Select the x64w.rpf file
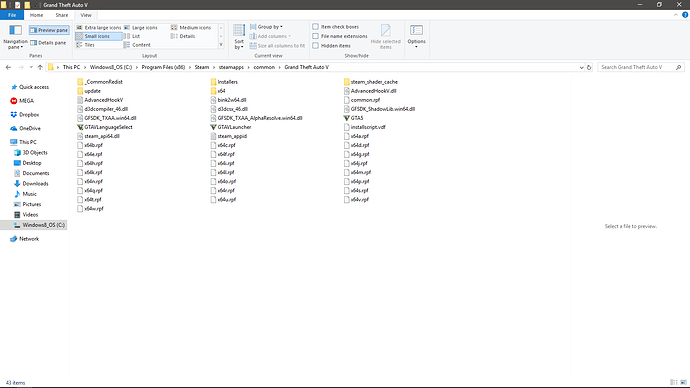 (x=91, y=209)
